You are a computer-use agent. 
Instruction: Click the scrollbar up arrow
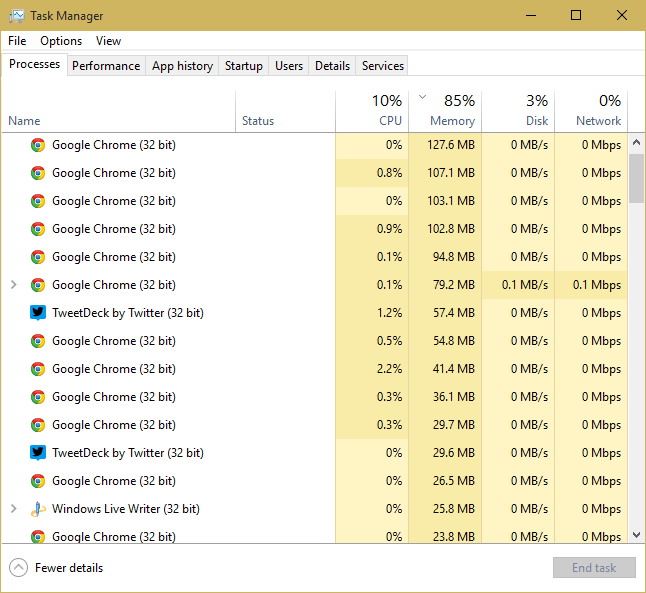point(637,143)
